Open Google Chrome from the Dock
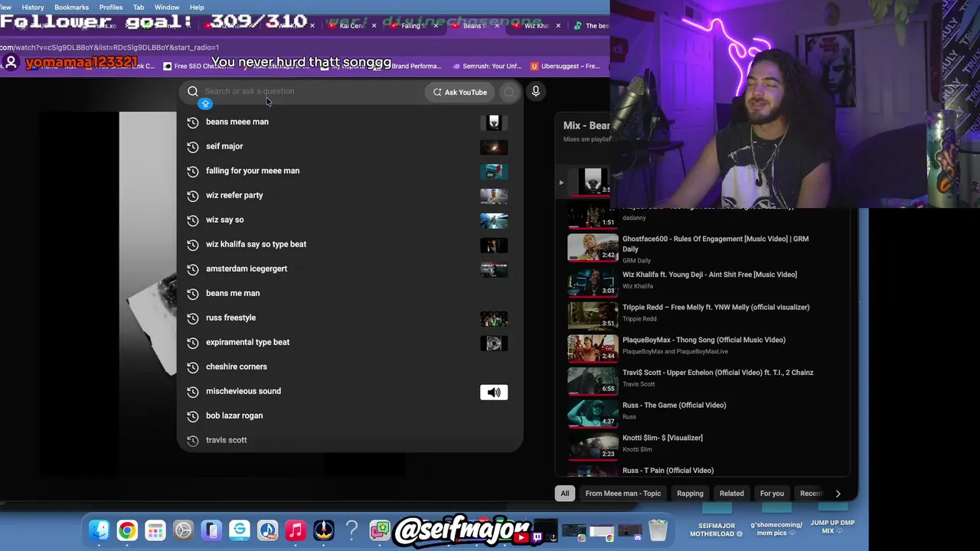The image size is (980, 551). (127, 530)
